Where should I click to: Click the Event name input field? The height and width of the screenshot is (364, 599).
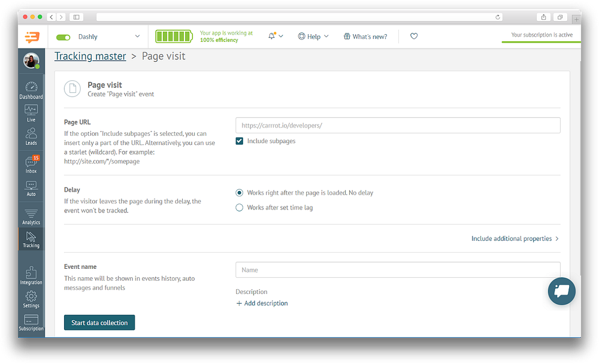(398, 269)
